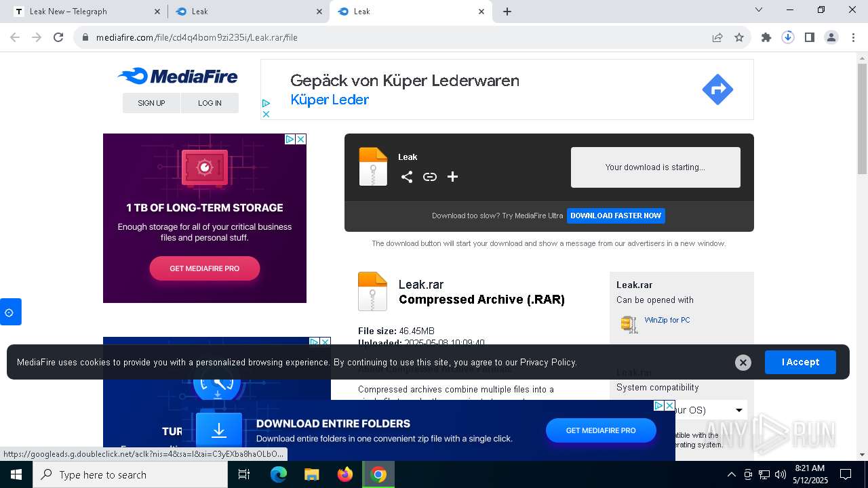Open the Küper Leder ad link
The image size is (868, 488).
click(x=330, y=100)
